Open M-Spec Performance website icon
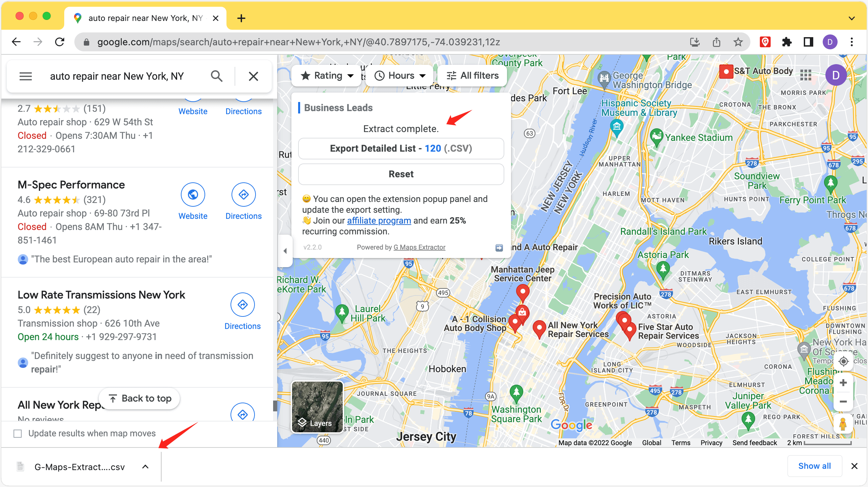The height and width of the screenshot is (487, 868). tap(193, 195)
